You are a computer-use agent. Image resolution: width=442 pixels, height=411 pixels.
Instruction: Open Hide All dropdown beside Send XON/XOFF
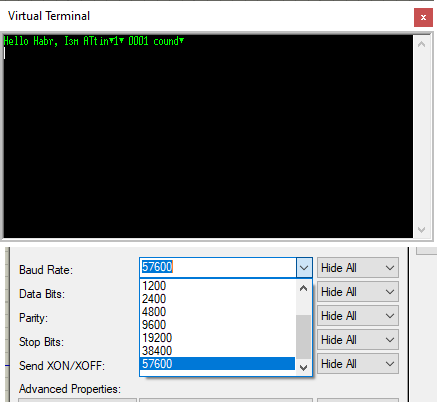[x=358, y=364]
